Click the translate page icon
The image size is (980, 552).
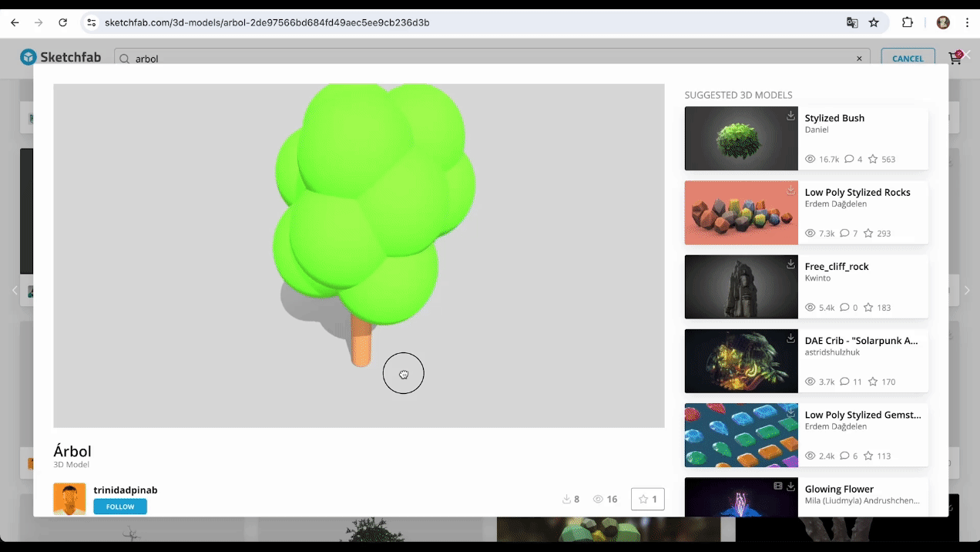click(x=852, y=22)
